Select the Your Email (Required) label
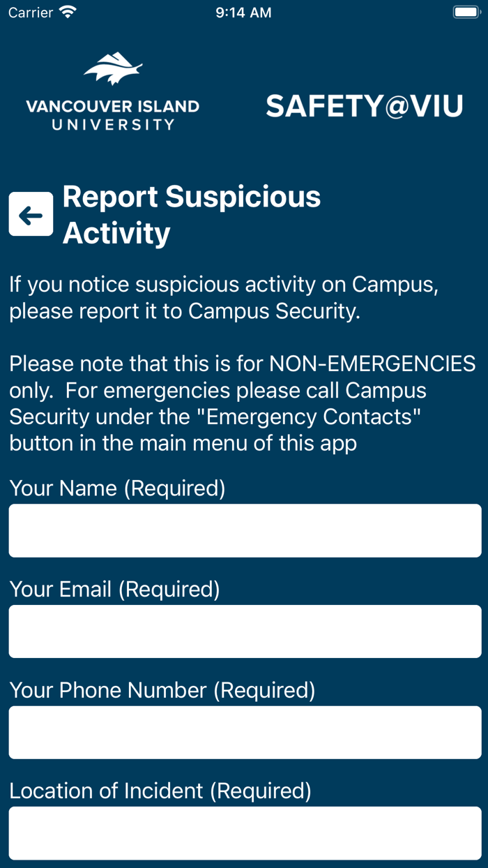Image resolution: width=488 pixels, height=868 pixels. coord(114,590)
